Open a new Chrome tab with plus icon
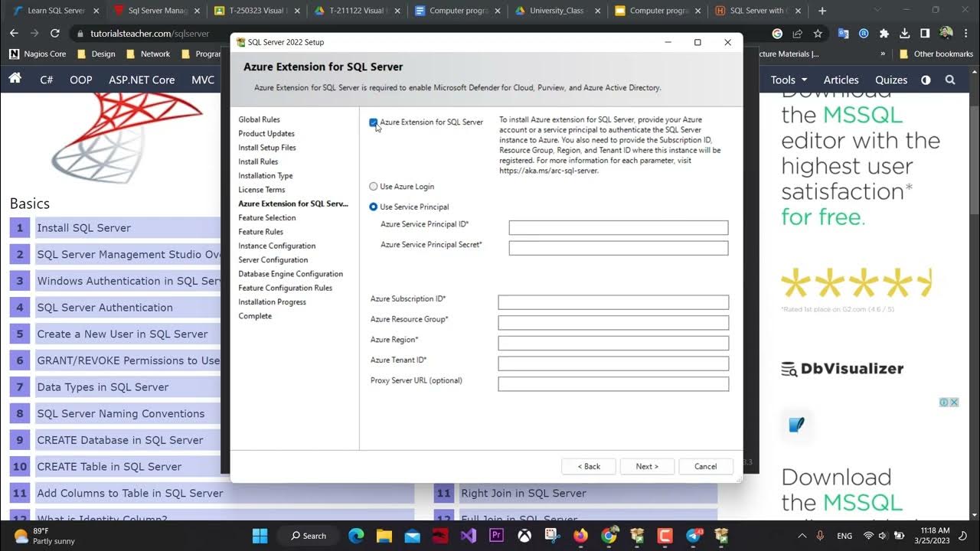980x551 pixels. pos(822,11)
